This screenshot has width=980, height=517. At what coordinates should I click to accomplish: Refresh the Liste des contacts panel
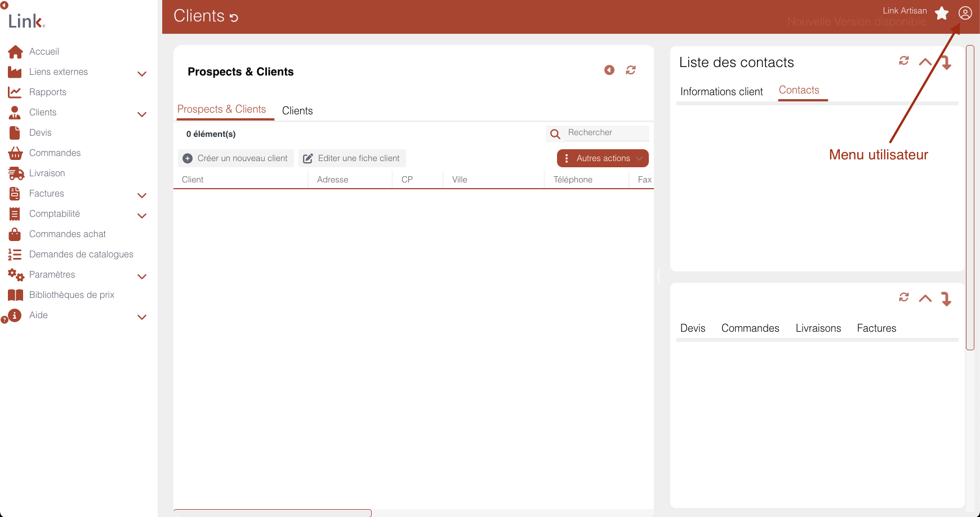904,61
